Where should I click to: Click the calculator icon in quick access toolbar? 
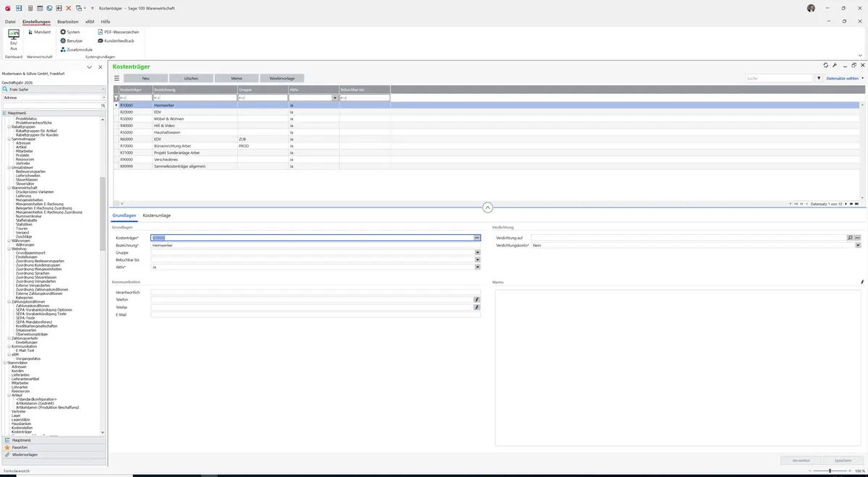coord(30,8)
